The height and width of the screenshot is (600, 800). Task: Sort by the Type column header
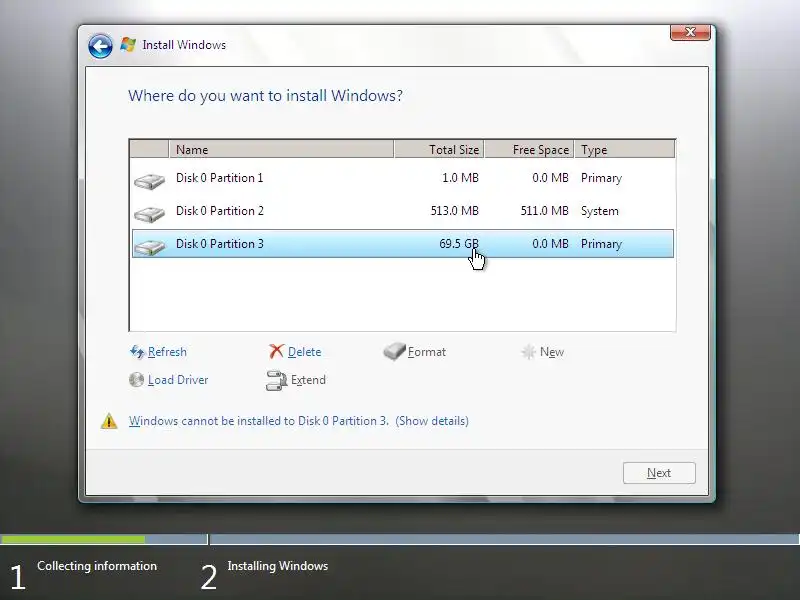pos(624,149)
